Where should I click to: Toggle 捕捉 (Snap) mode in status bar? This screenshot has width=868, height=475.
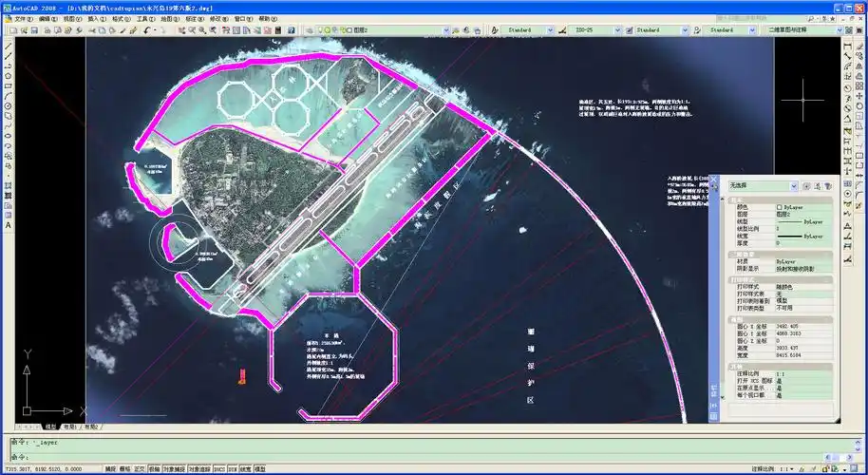[x=110, y=468]
